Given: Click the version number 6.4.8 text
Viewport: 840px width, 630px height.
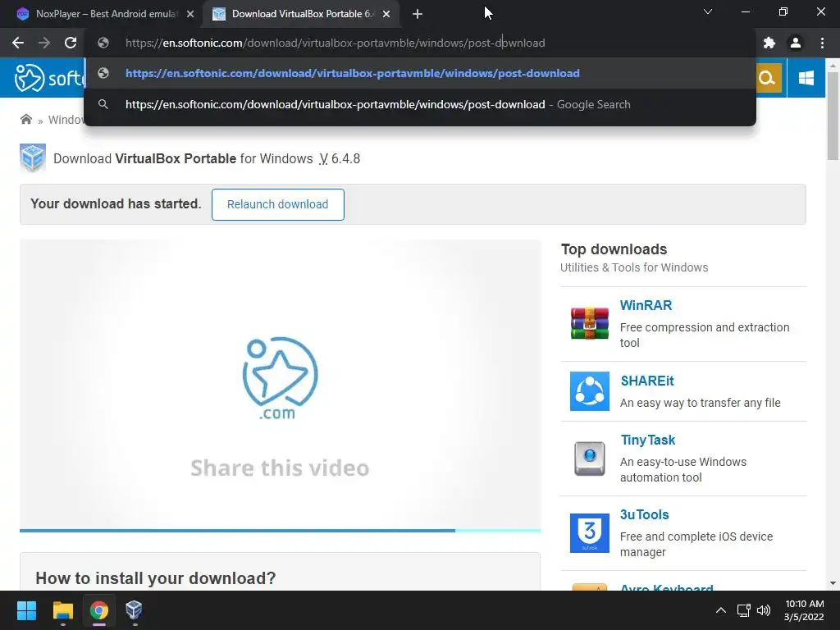Looking at the screenshot, I should click(345, 158).
